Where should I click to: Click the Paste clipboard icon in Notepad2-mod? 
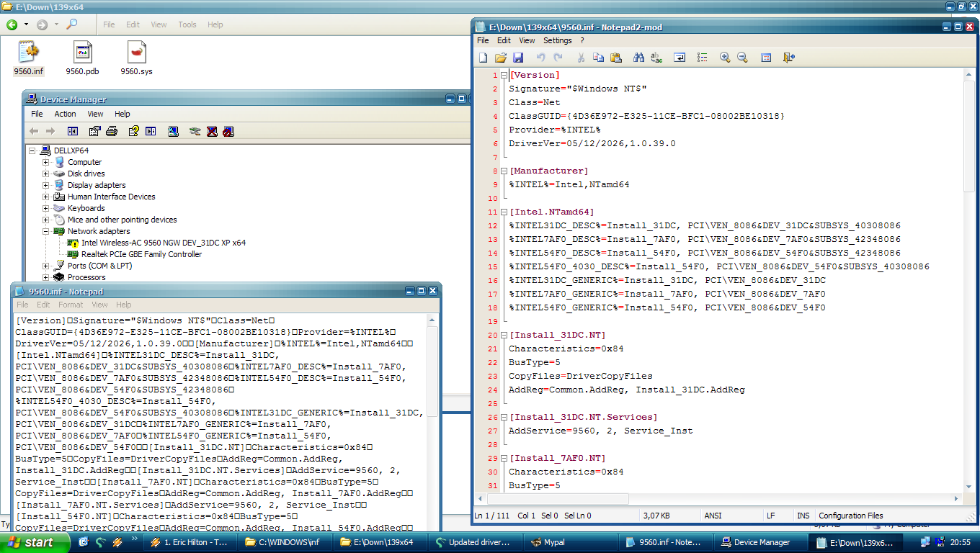click(615, 58)
